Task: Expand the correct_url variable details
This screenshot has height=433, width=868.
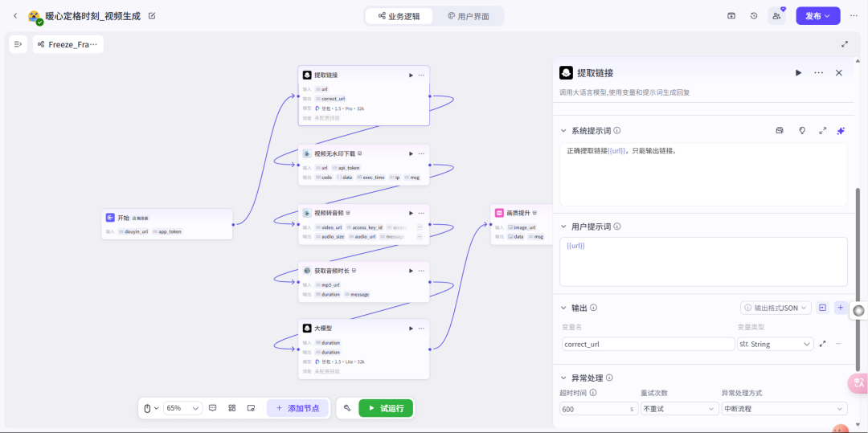Action: point(823,344)
